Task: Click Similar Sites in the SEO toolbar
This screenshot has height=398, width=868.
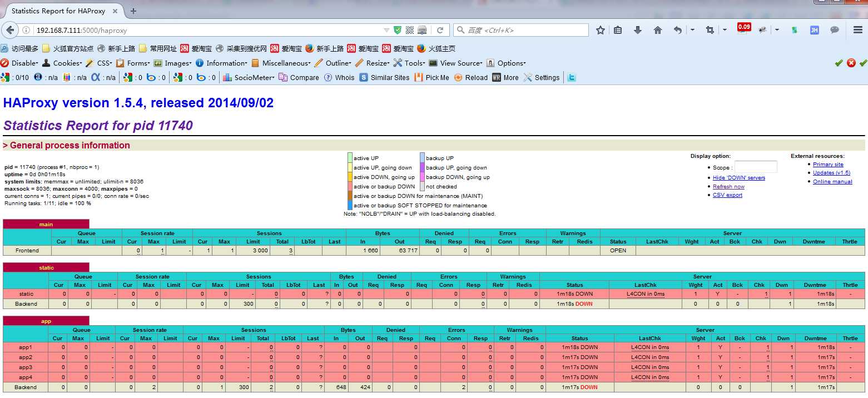Action: click(x=385, y=77)
